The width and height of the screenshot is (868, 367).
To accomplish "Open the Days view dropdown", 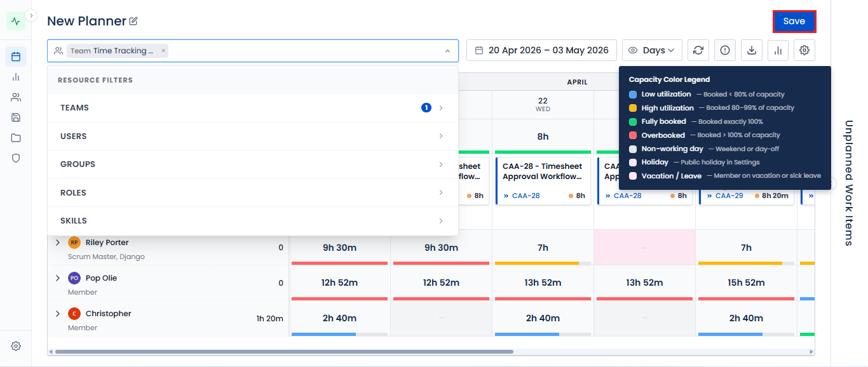I will pyautogui.click(x=652, y=50).
